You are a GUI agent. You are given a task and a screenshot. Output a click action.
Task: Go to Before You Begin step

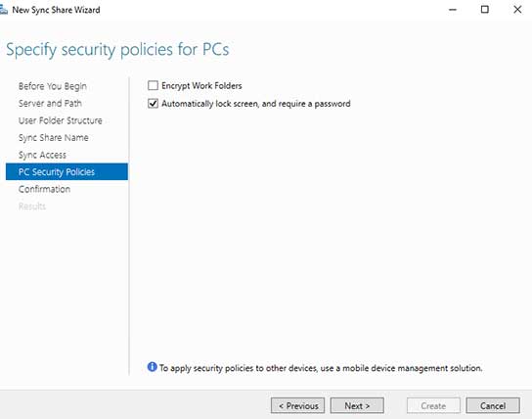tap(53, 86)
